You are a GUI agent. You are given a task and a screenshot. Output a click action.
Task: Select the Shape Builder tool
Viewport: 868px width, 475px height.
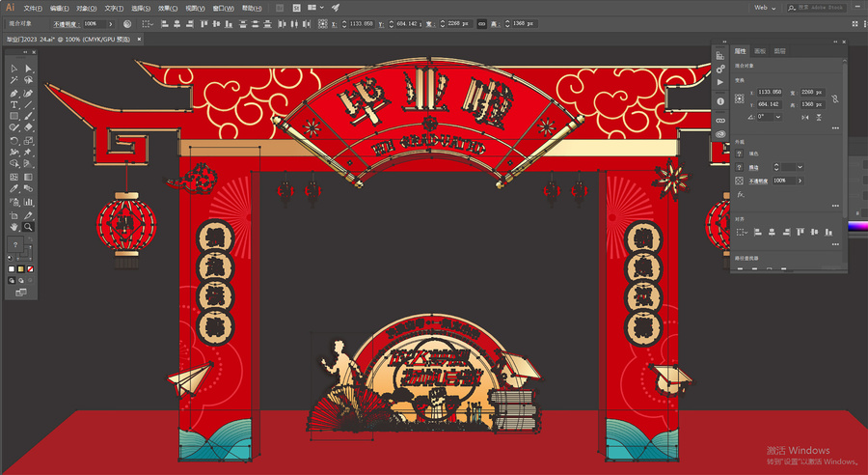14,164
